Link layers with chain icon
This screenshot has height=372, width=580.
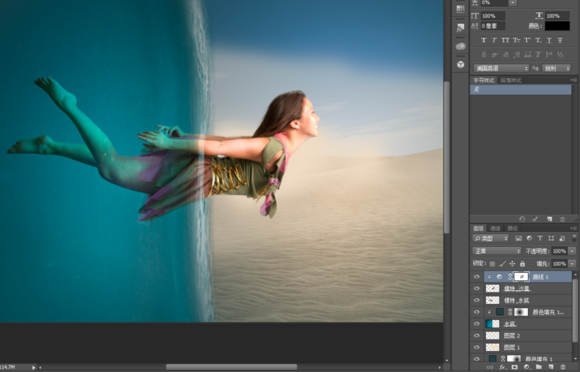490,367
